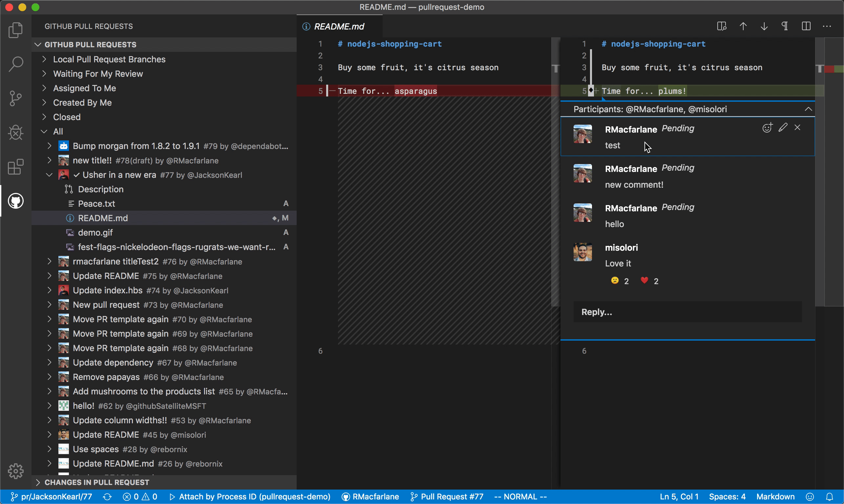Click the comment diamond on line 5 gutter

coord(591,90)
